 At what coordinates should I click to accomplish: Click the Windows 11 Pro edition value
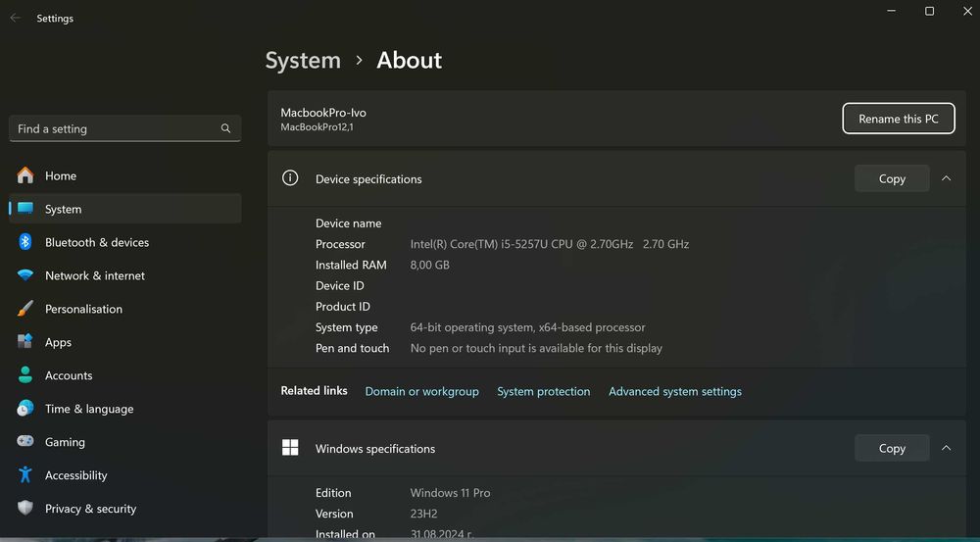450,493
